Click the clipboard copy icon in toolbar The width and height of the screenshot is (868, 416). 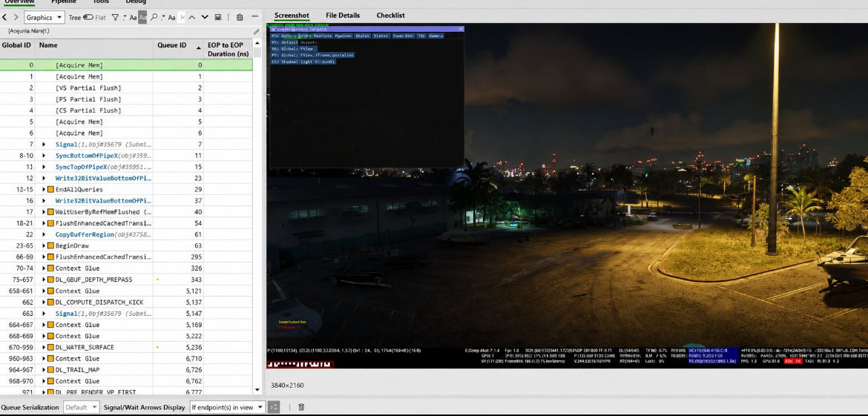pos(240,18)
